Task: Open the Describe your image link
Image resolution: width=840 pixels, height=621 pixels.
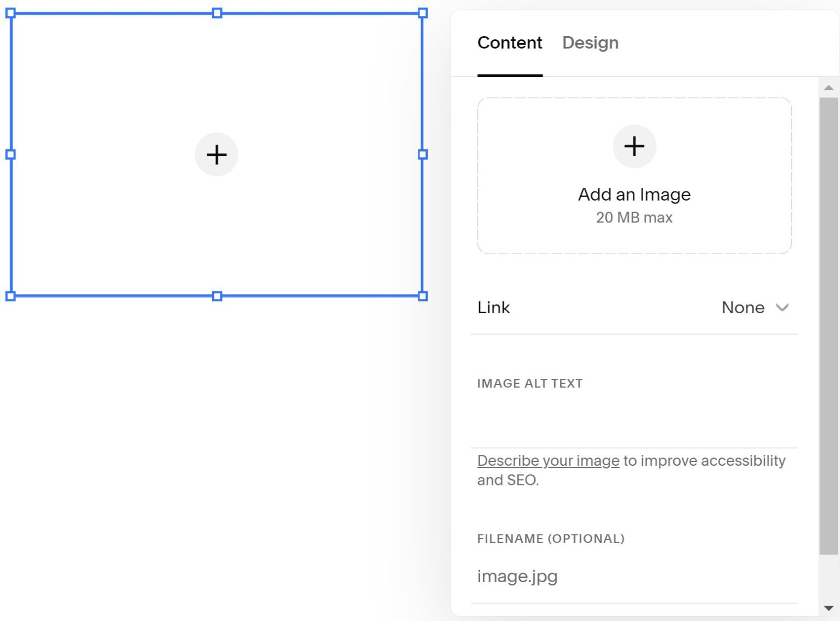Action: (x=547, y=461)
